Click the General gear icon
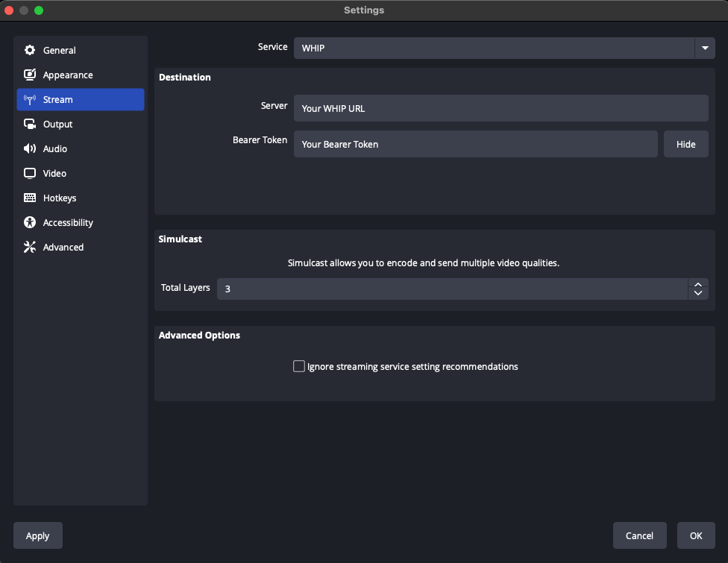728x563 pixels. pos(30,50)
